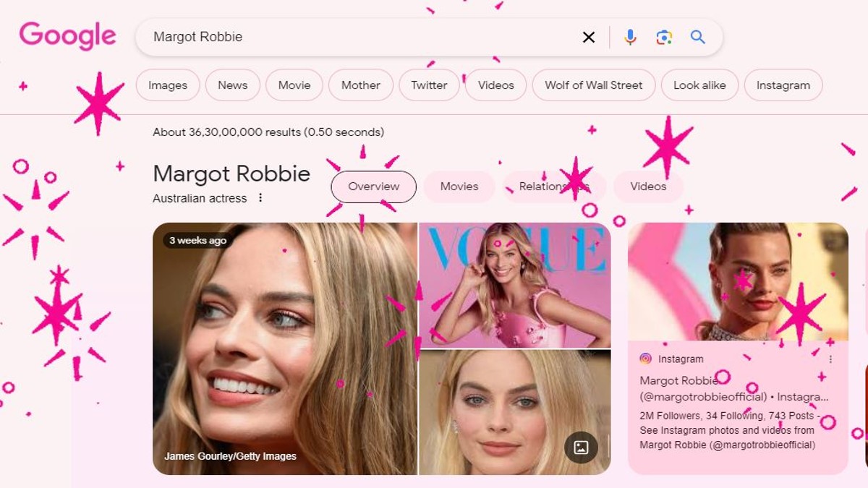Filter results by Wolf of Wall Street
The height and width of the screenshot is (488, 868).
point(593,85)
